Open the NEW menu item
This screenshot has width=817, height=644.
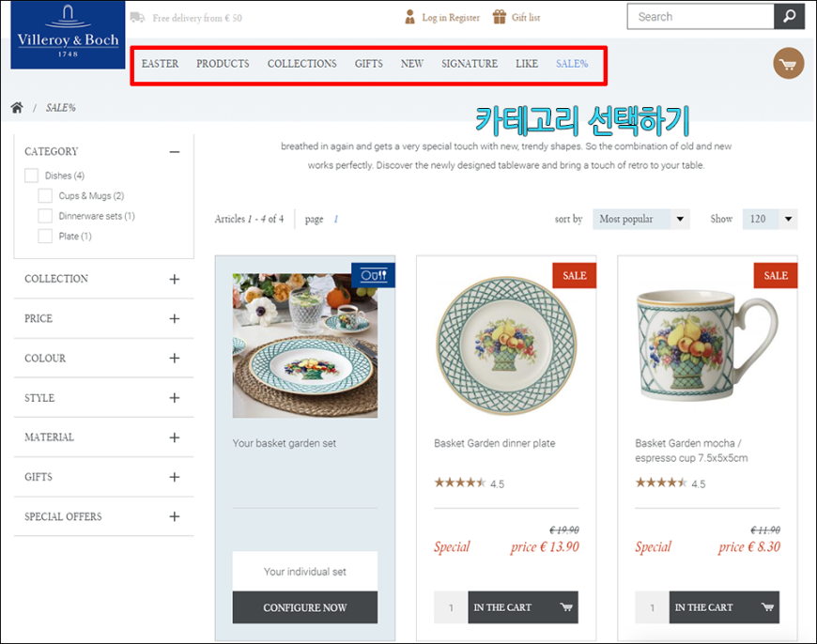pyautogui.click(x=412, y=64)
